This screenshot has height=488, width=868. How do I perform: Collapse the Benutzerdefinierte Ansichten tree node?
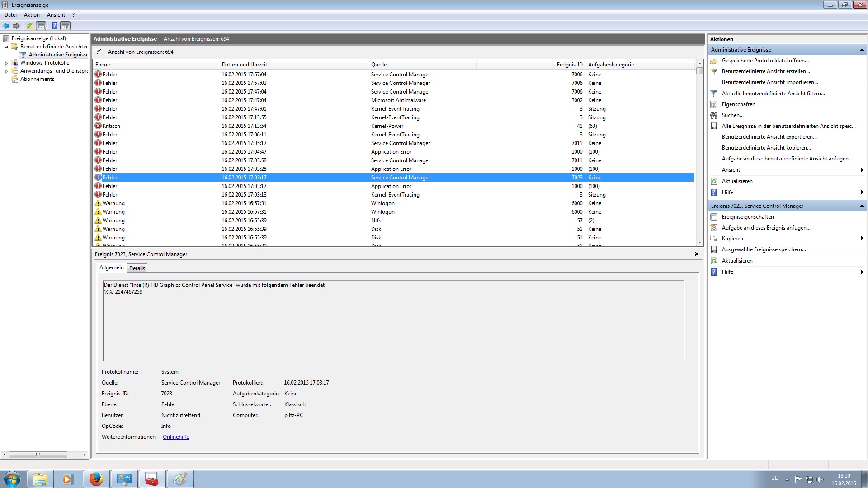pos(6,47)
